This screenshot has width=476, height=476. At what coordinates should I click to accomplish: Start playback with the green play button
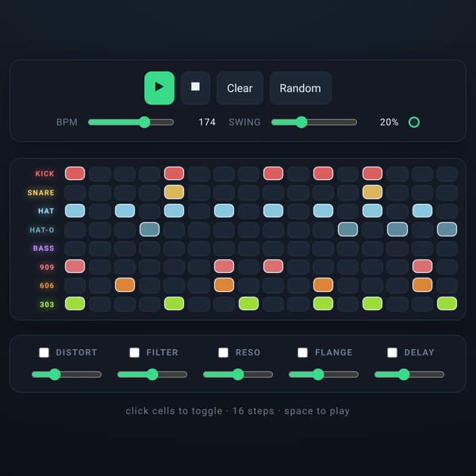point(159,88)
